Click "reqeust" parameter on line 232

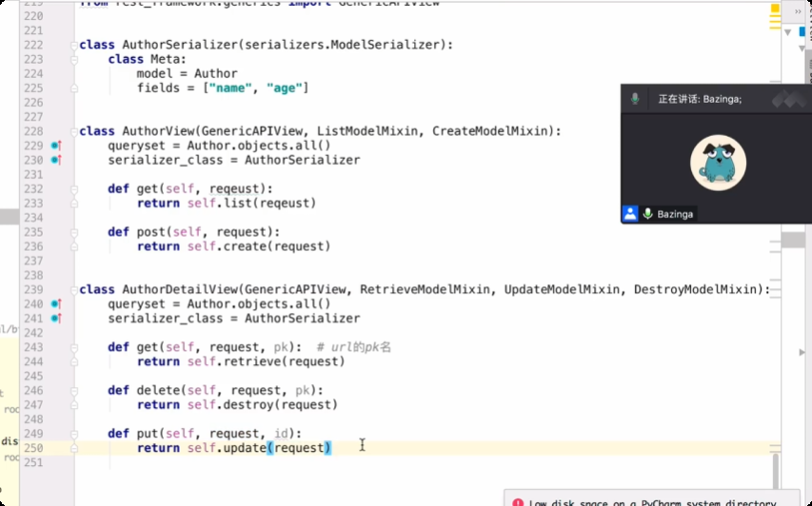click(234, 189)
